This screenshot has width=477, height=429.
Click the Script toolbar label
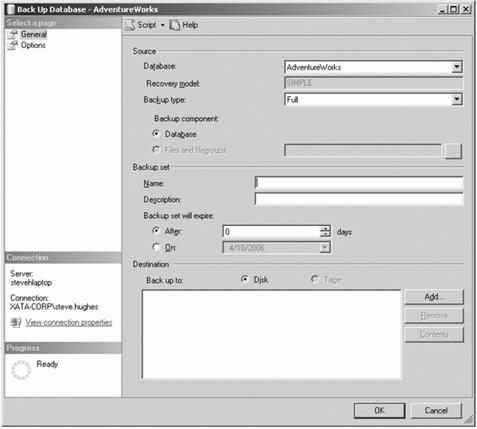pos(147,25)
